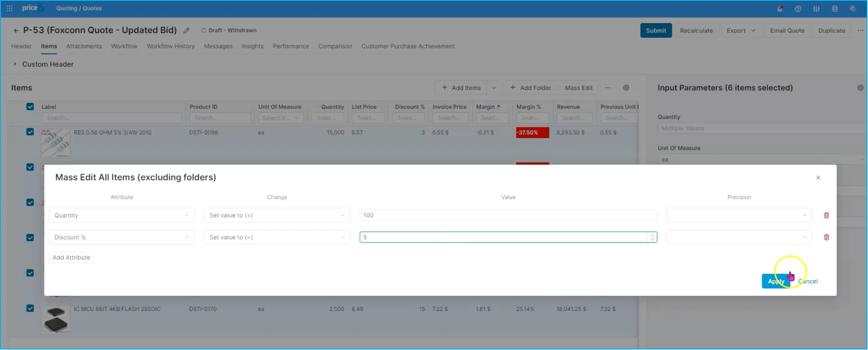Open the notifications bell icon

(780, 9)
